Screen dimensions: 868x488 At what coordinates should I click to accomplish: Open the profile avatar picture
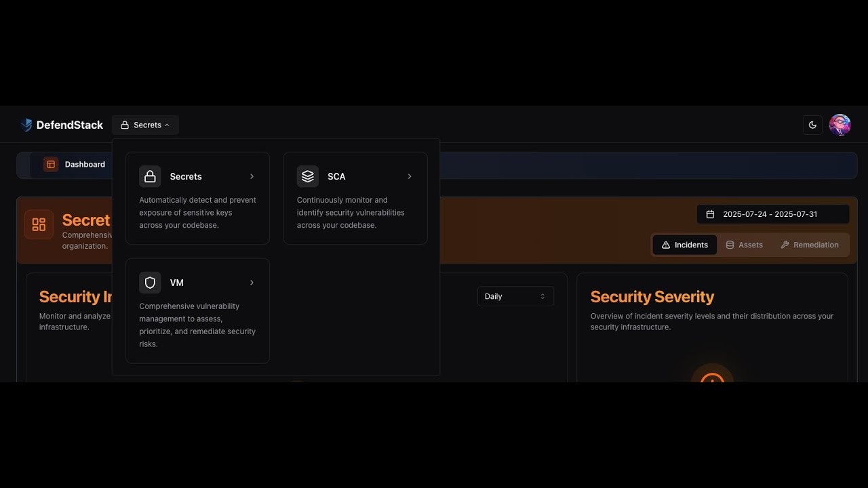pyautogui.click(x=840, y=124)
